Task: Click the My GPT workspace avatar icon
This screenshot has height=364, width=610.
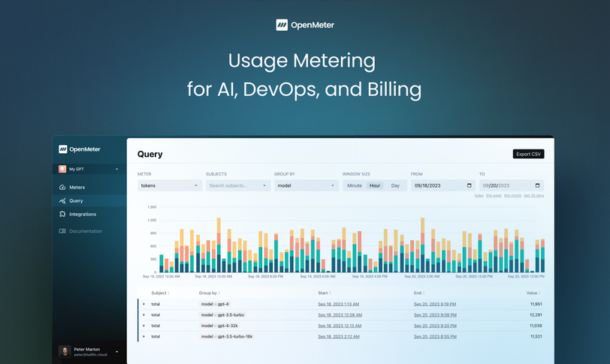Action: point(62,169)
